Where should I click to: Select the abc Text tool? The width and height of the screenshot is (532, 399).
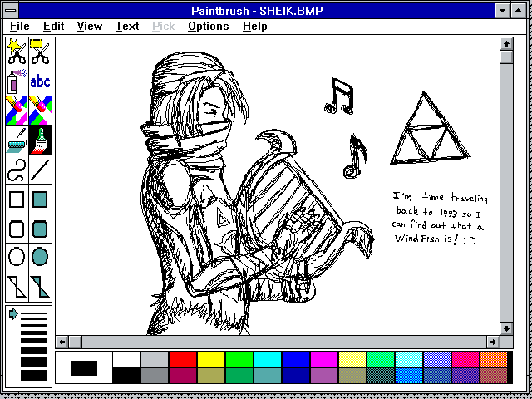pyautogui.click(x=41, y=81)
